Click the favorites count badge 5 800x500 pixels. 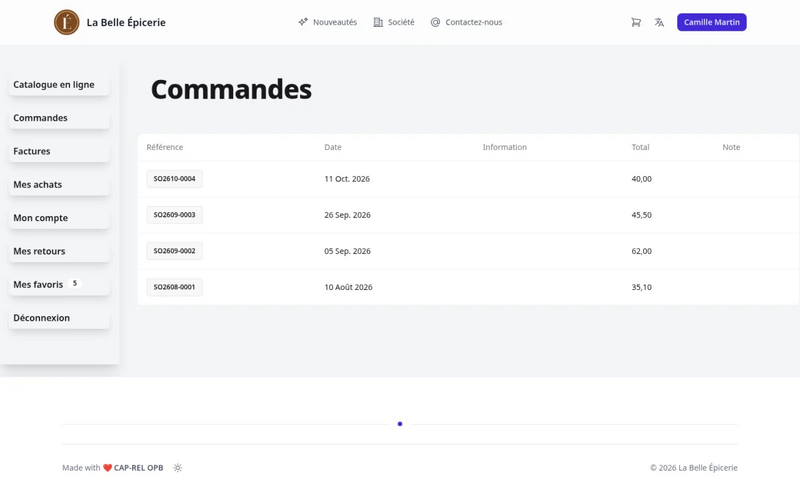pyautogui.click(x=74, y=283)
